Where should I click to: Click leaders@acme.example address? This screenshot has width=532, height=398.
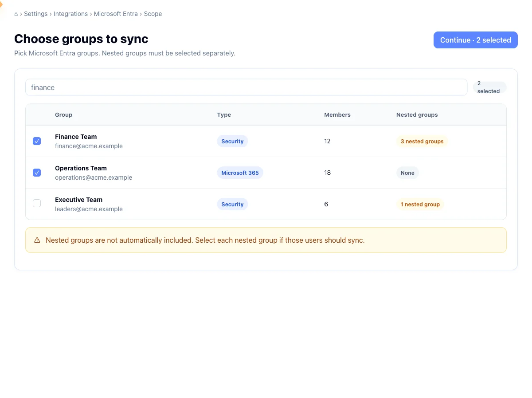(x=89, y=209)
